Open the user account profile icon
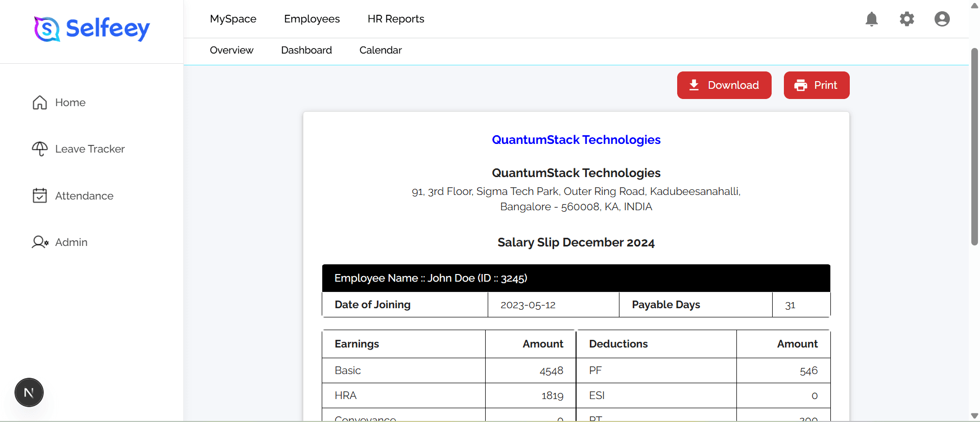 942,19
